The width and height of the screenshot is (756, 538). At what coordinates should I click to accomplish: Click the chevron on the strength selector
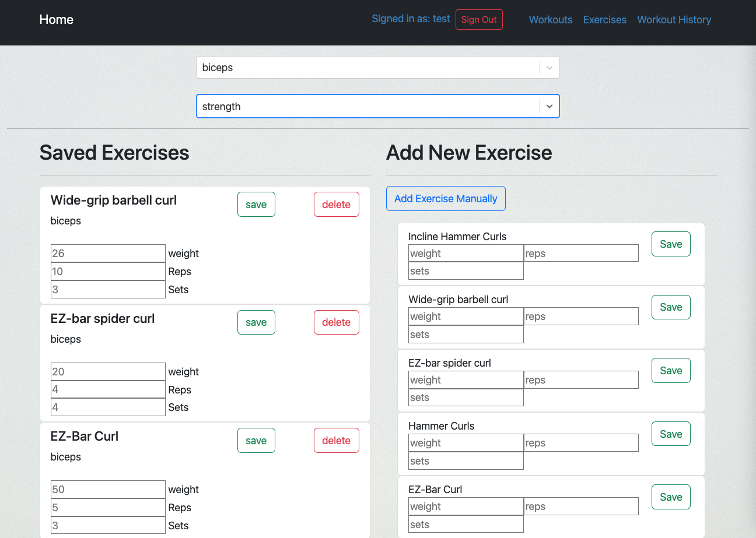coord(548,106)
